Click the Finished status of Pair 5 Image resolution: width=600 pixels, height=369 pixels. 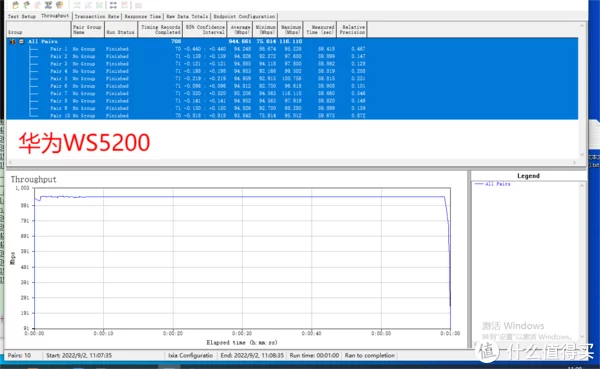pos(117,78)
